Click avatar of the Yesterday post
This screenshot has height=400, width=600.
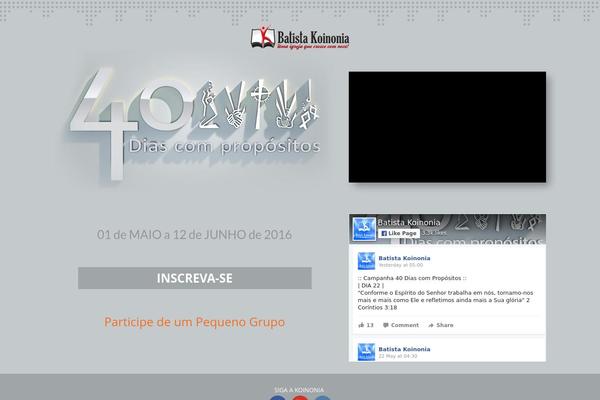366,261
